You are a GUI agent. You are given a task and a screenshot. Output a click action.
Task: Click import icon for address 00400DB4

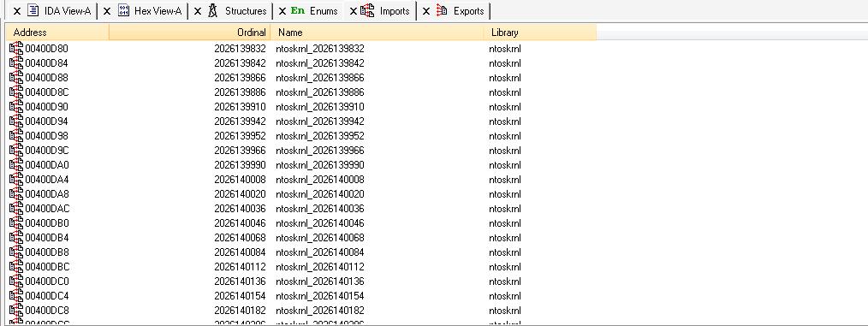16,238
